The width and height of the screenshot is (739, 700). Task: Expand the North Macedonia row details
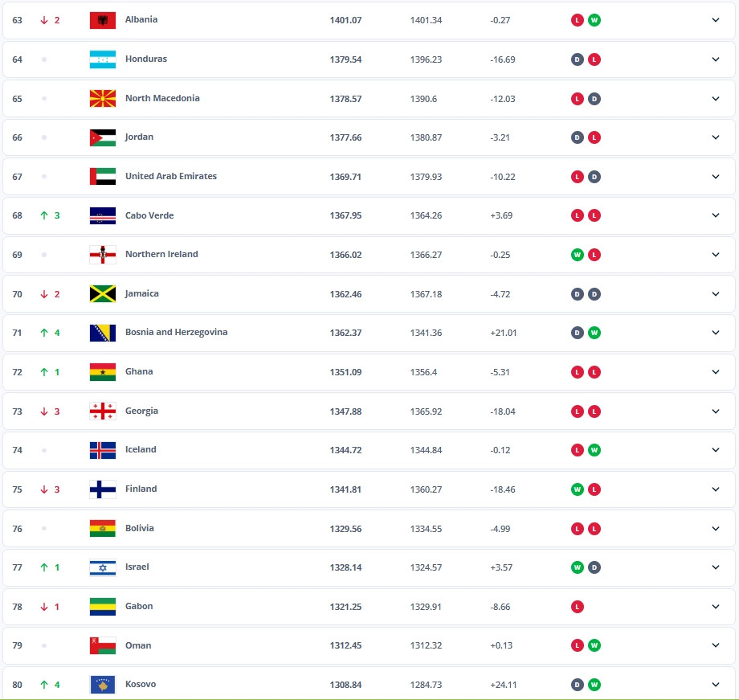715,99
